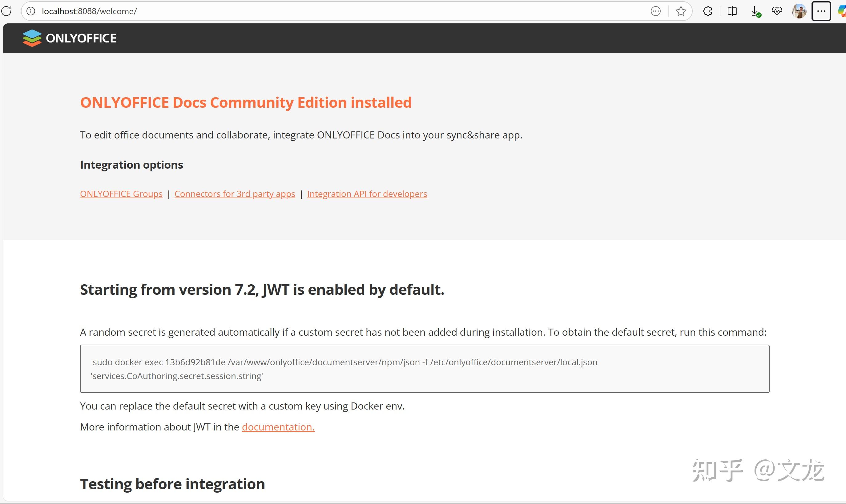
Task: Launch Copilot from the toolbar
Action: point(842,11)
